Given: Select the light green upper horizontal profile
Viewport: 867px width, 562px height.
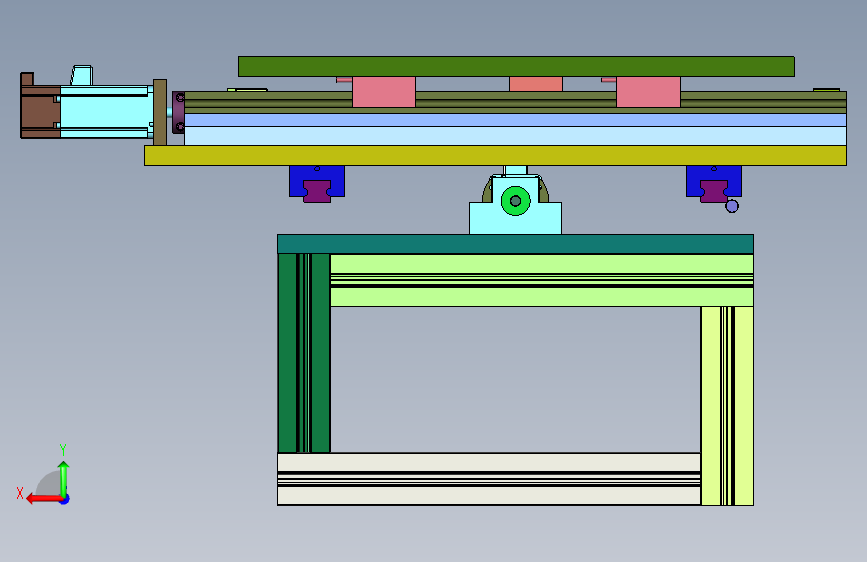Looking at the screenshot, I should [x=542, y=280].
